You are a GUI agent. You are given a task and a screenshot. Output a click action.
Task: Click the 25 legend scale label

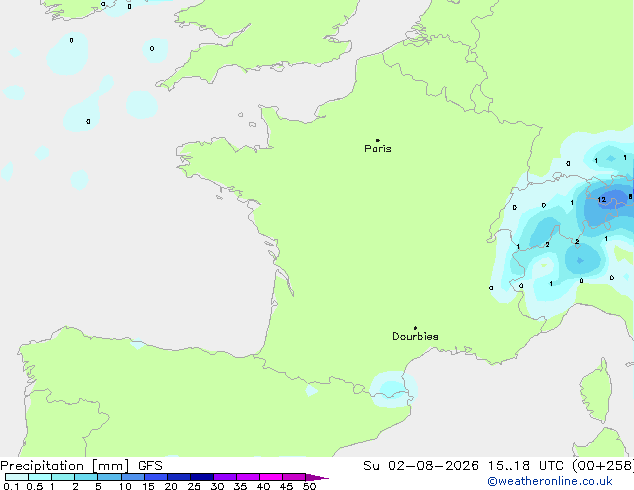[x=194, y=486]
